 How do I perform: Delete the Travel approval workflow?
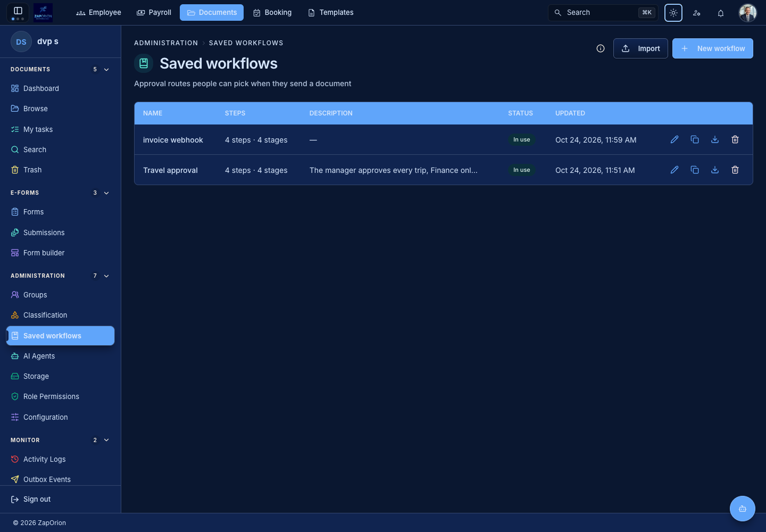click(735, 170)
